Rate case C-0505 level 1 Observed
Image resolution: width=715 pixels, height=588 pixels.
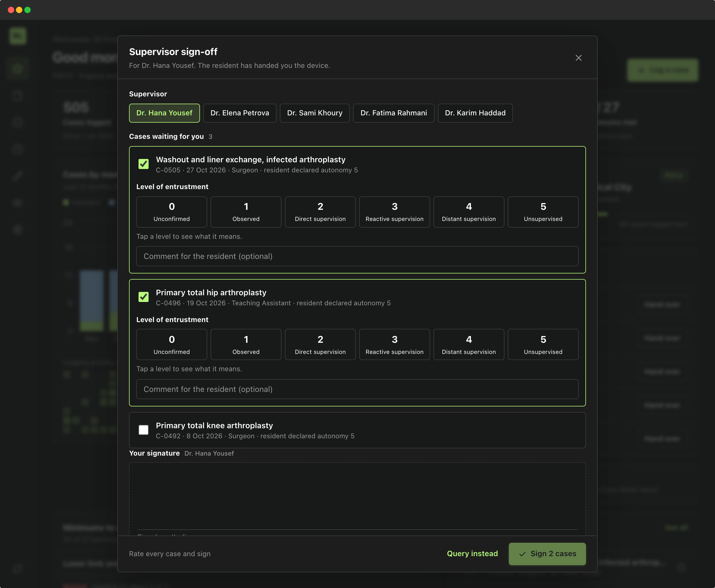[246, 212]
